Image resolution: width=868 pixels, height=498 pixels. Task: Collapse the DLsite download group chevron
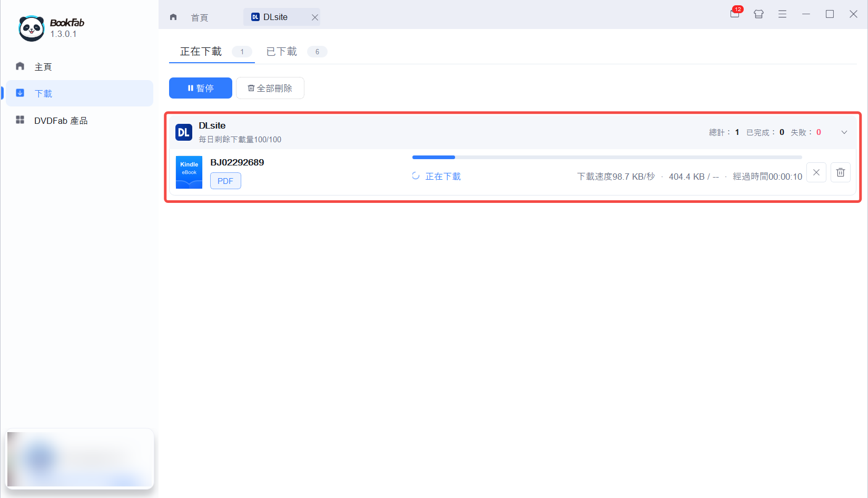point(844,132)
